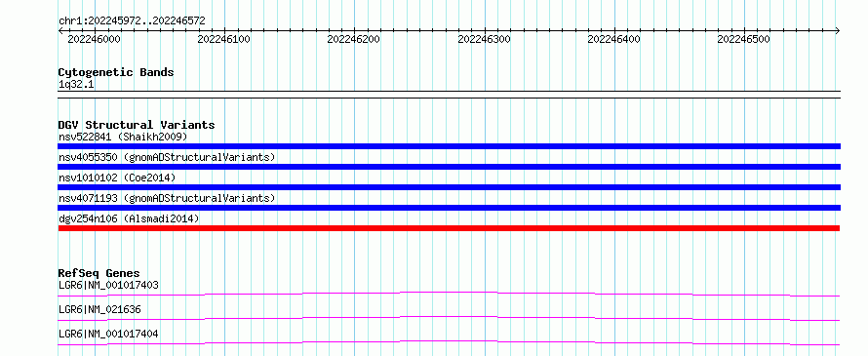The width and height of the screenshot is (868, 356).
Task: Click blue bar under nsv522841
Action: pos(449,146)
